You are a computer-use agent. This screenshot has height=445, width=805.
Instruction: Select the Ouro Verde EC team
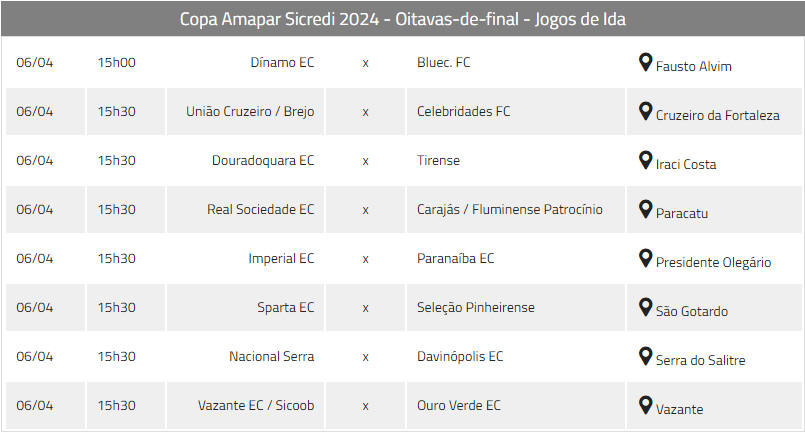coord(458,405)
